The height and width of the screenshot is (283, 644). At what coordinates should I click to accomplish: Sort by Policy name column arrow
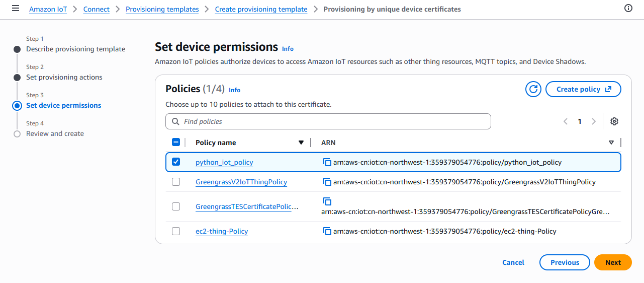tap(301, 143)
